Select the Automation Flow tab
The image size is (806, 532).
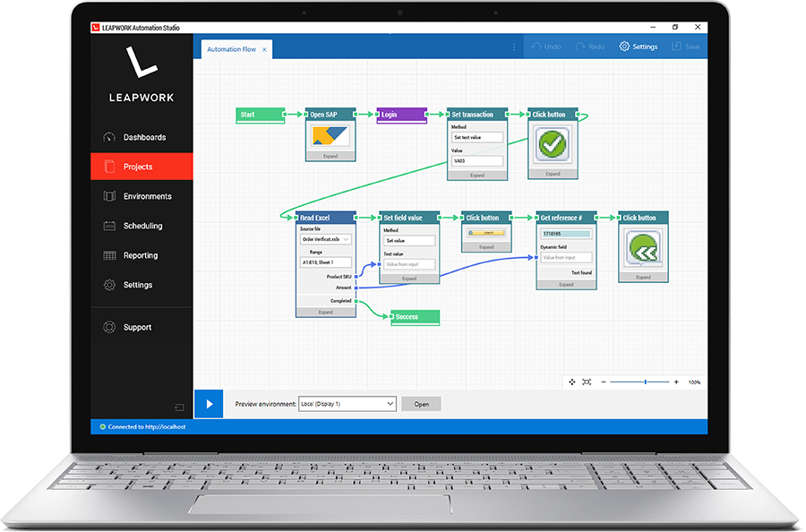tap(231, 49)
